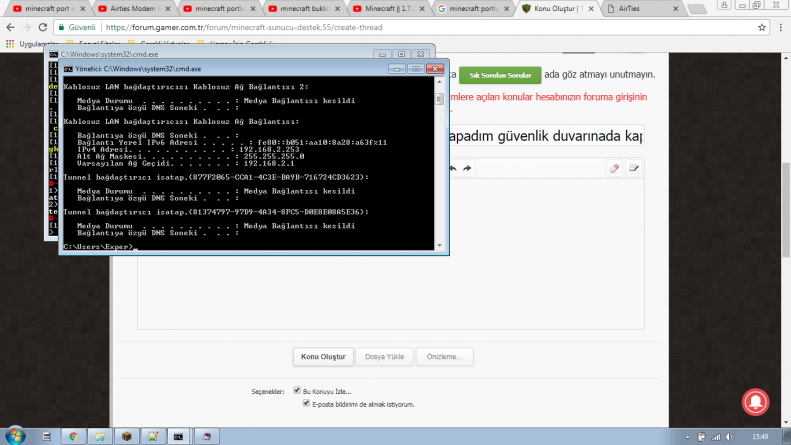Click the page scrollbar down arrow
Viewport: 791px width, 445px height.
point(786,423)
